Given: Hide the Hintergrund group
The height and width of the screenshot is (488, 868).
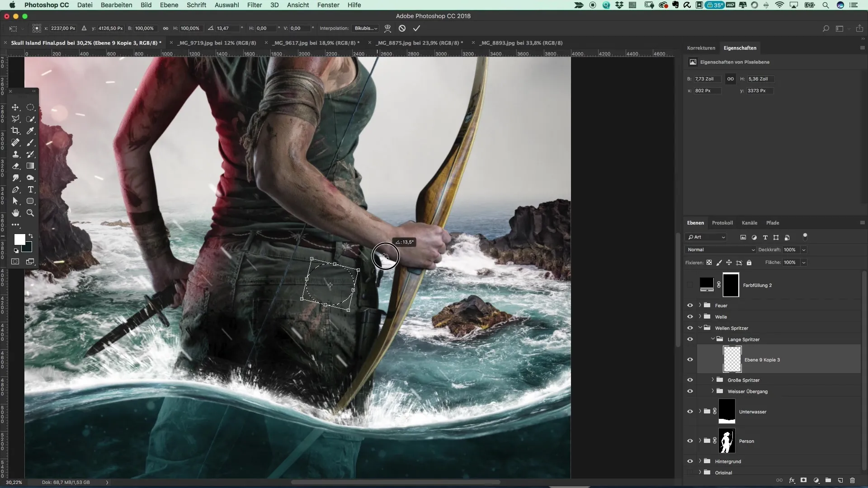Looking at the screenshot, I should click(690, 461).
